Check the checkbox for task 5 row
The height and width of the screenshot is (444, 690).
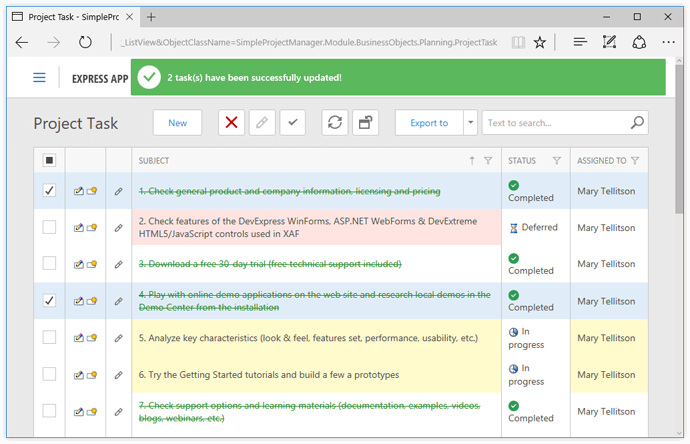(x=49, y=338)
